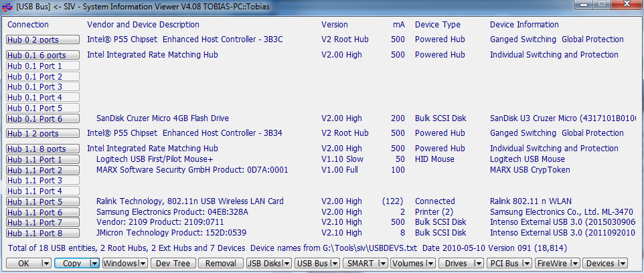Click the MARX USB CrypToken info text
Image resolution: width=644 pixels, height=273 pixels.
530,170
